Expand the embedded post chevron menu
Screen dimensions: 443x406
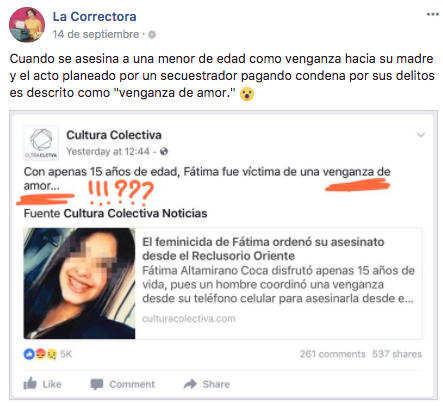tap(421, 135)
